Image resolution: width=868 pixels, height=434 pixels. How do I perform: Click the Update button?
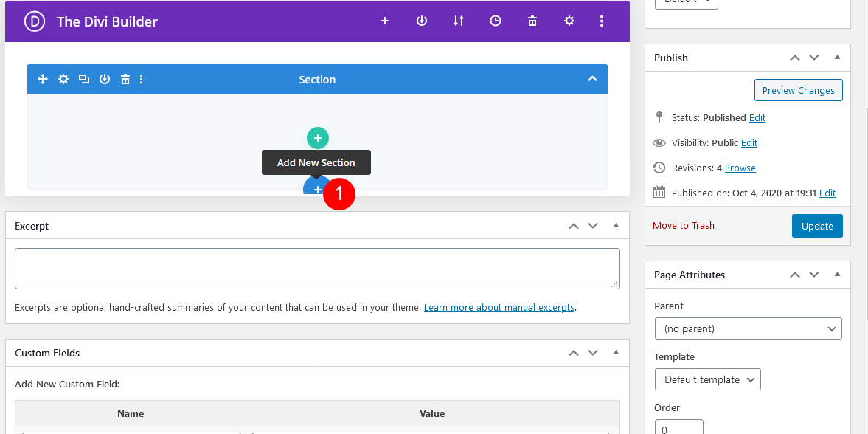817,226
